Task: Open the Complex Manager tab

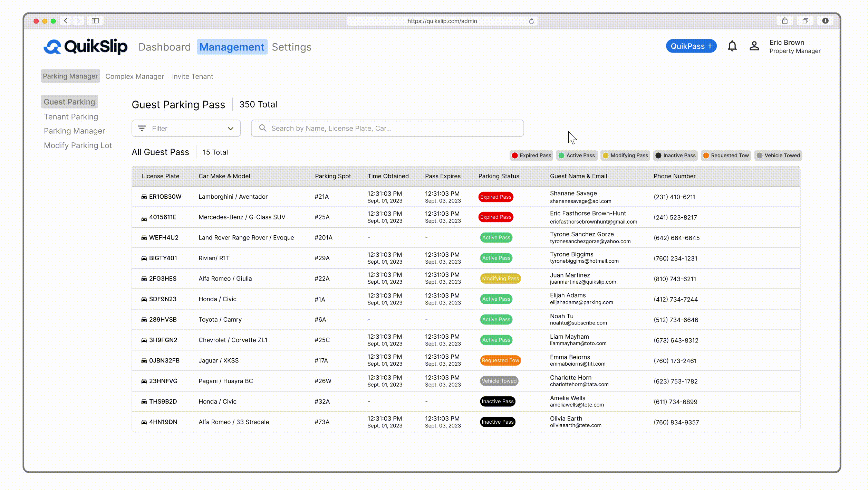Action: (134, 76)
